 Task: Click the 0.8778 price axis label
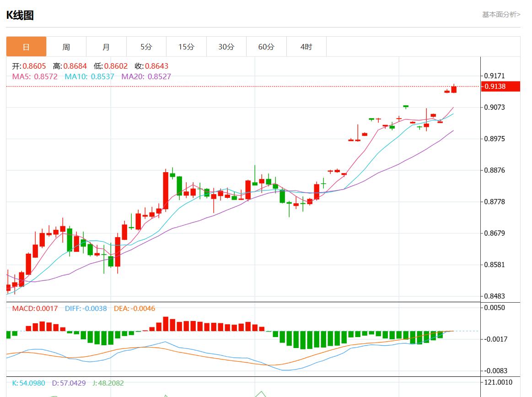pos(494,202)
